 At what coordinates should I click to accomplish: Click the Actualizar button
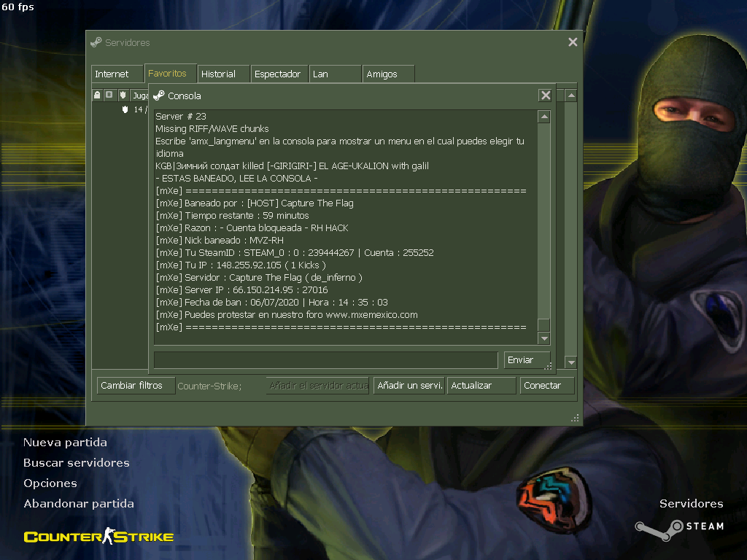click(481, 385)
